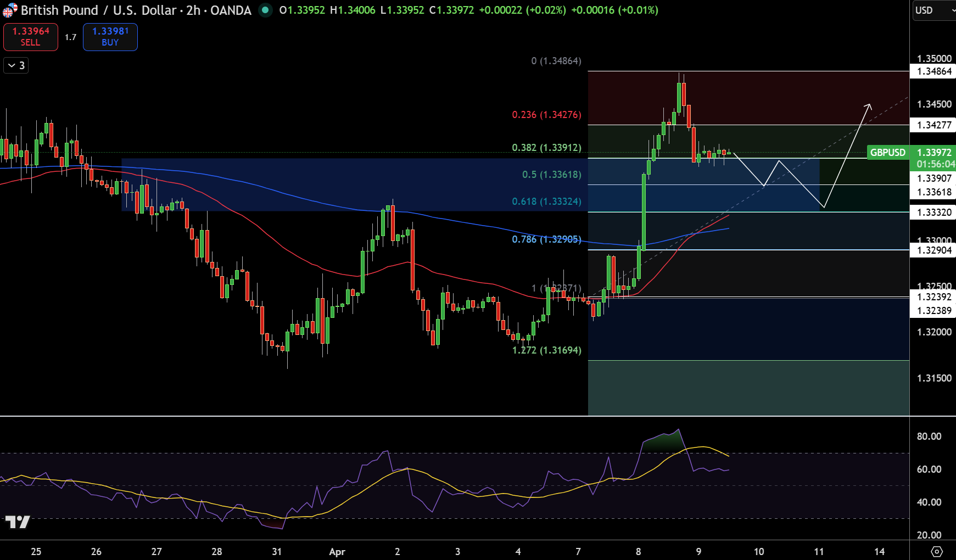
Task: Expand the collapsed indicators legend showing 3
Action: [x=16, y=65]
